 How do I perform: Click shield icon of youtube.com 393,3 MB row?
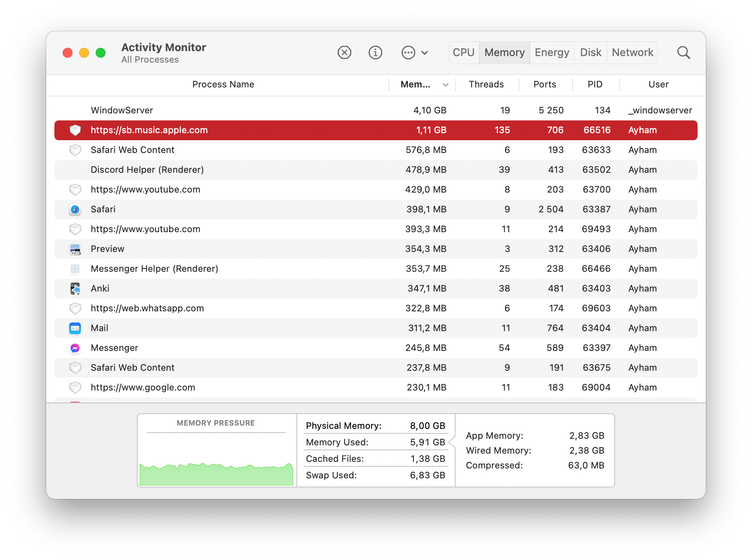[75, 229]
